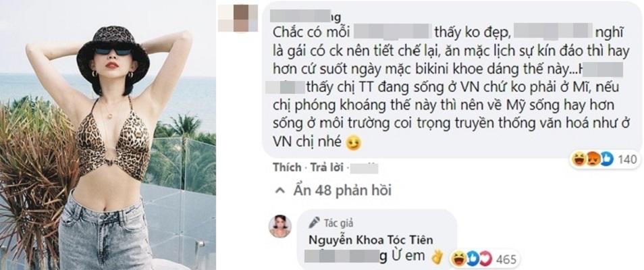The height and width of the screenshot is (270, 644).
Task: Click the Haha reaction on the top comment
Action: [x=579, y=159]
